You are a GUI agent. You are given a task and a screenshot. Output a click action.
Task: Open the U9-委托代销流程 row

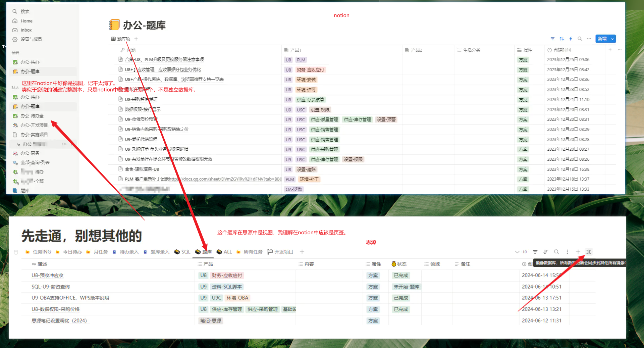pyautogui.click(x=141, y=139)
